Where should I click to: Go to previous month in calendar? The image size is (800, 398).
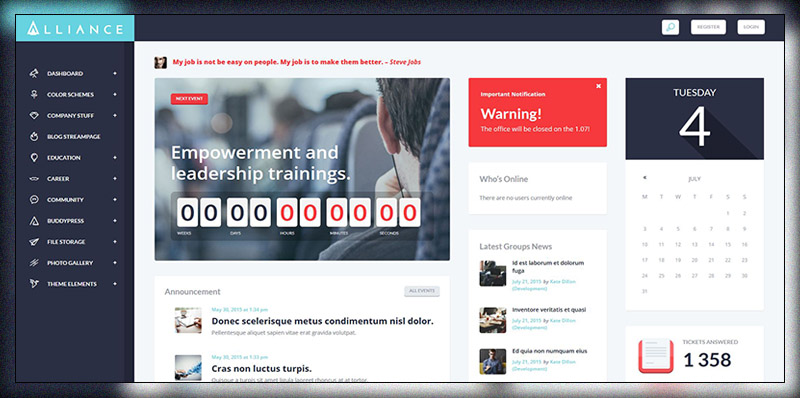(x=644, y=178)
